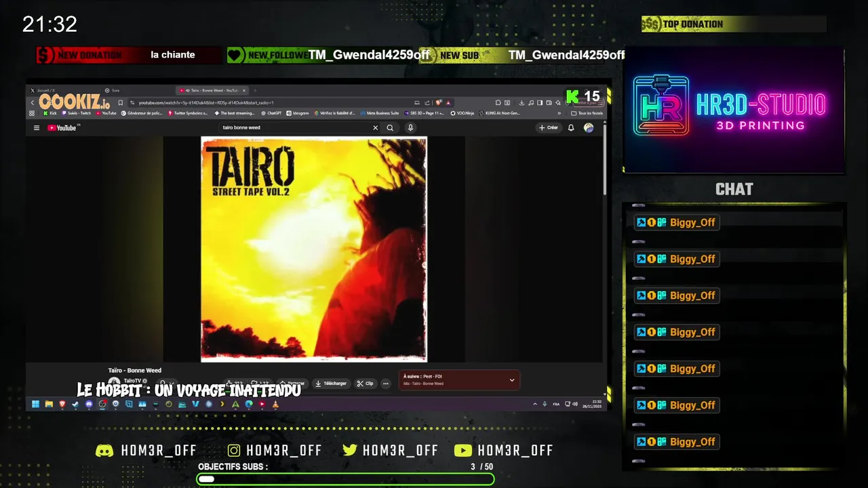Image resolution: width=868 pixels, height=488 pixels.
Task: Click the Brave Shields lion icon
Action: point(439,102)
